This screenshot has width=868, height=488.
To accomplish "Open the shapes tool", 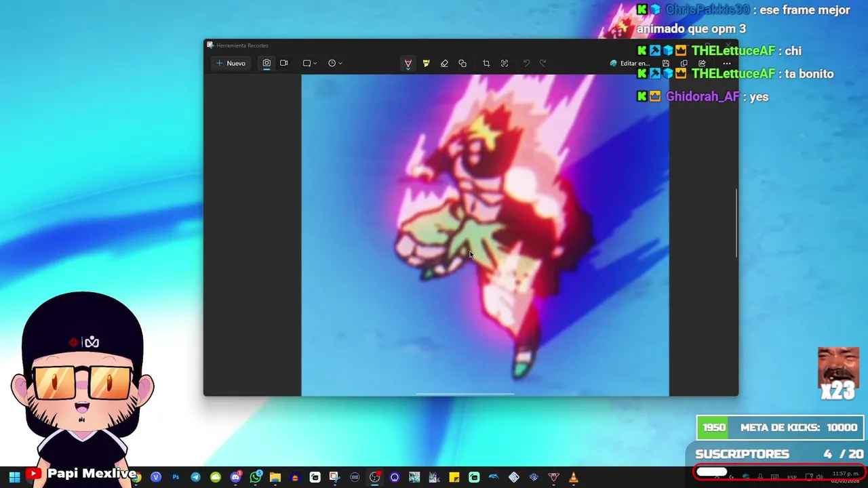I will [x=462, y=63].
